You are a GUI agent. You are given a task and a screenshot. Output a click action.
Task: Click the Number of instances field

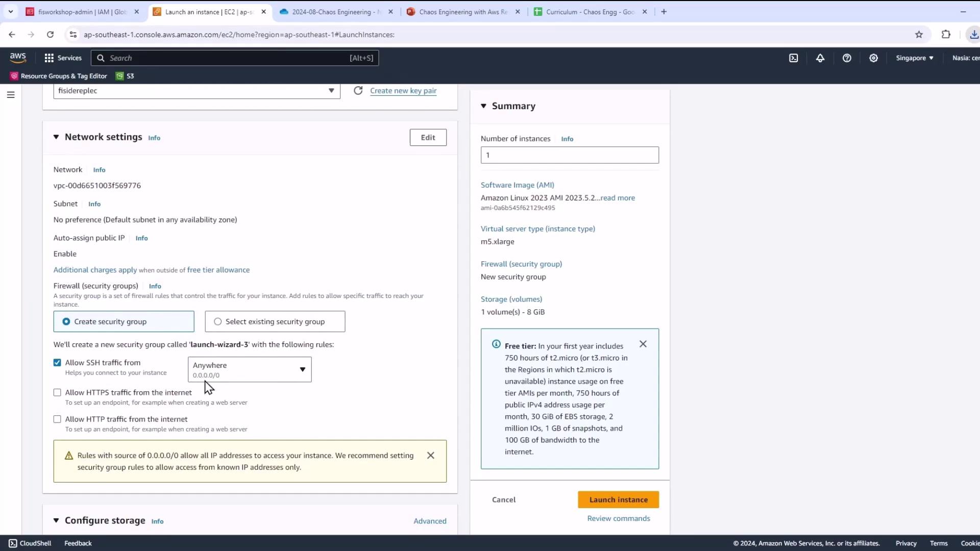pos(569,155)
